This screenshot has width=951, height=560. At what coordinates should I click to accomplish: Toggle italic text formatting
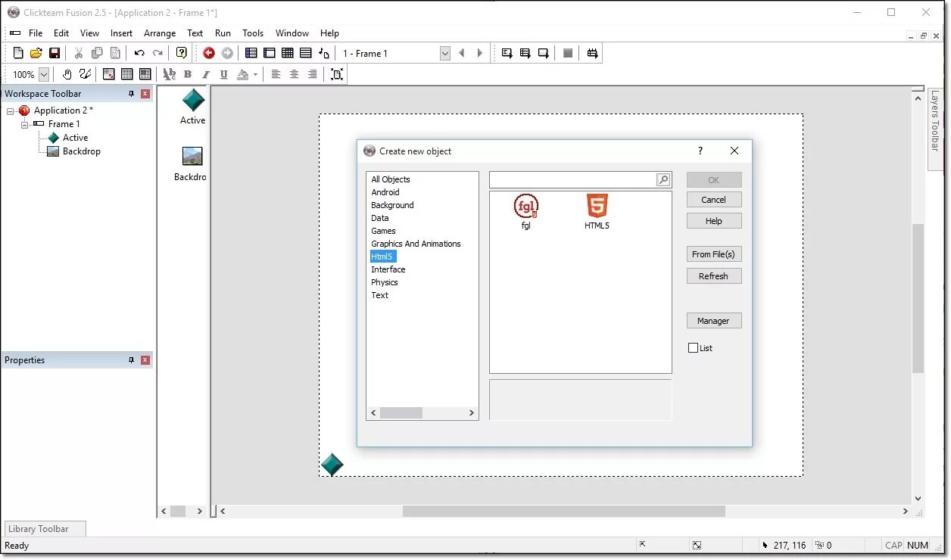[x=206, y=74]
